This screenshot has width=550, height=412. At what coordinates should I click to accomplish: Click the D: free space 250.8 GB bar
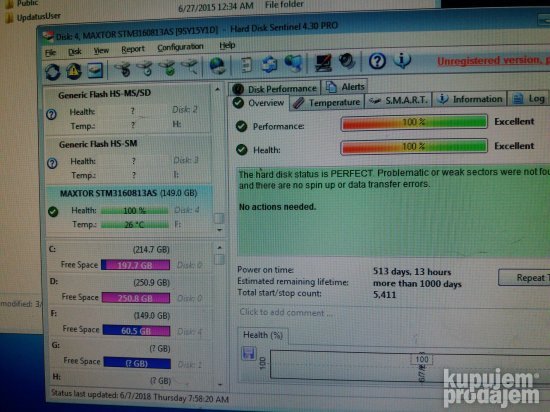point(136,298)
